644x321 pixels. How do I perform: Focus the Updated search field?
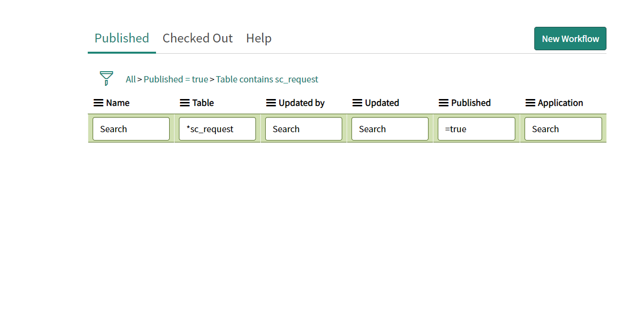tap(390, 129)
